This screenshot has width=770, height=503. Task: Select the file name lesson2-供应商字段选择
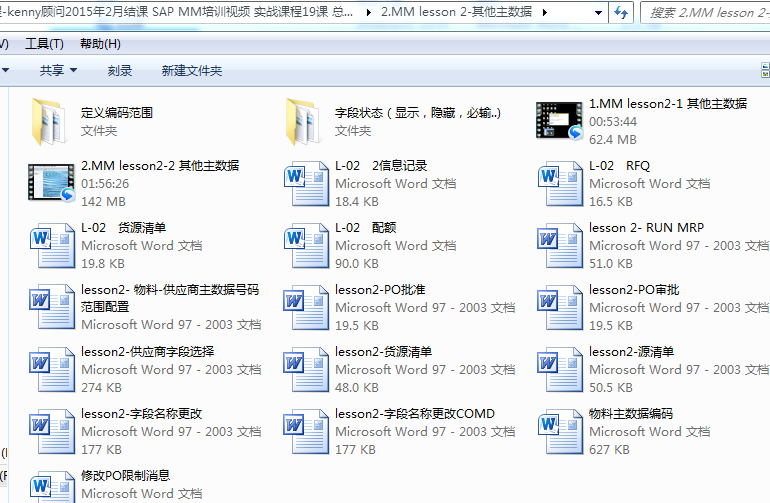pos(147,351)
